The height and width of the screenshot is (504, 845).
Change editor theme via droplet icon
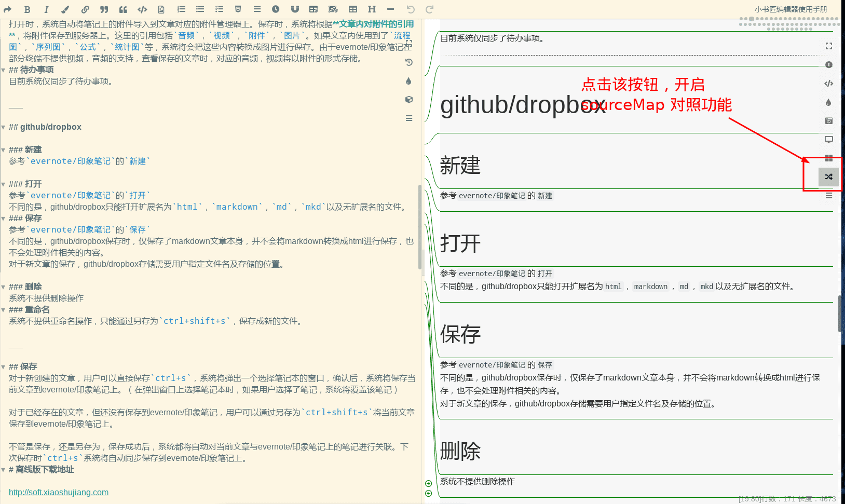pos(409,81)
